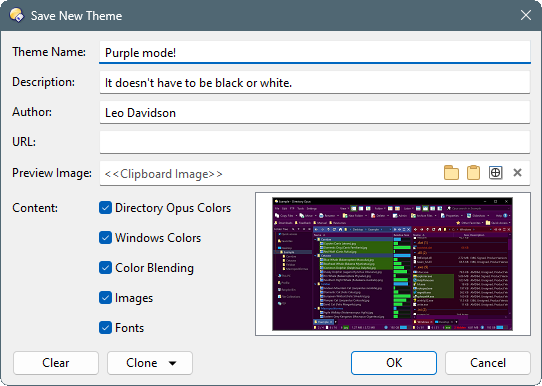Remove preview image with X icon
This screenshot has width=542, height=386.
click(x=517, y=172)
